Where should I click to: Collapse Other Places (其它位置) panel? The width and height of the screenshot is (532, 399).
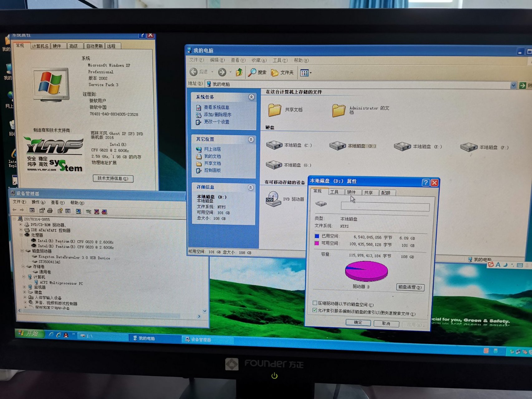pos(251,139)
